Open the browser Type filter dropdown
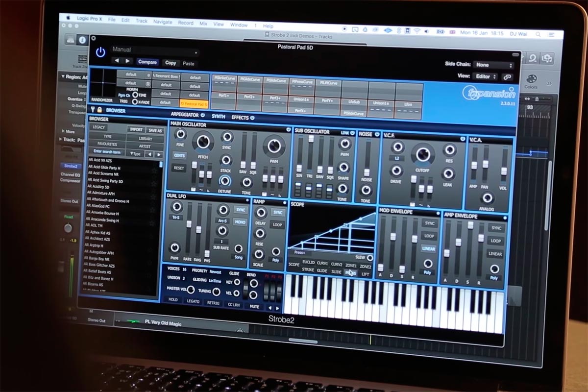This screenshot has width=588, height=392. pyautogui.click(x=136, y=153)
